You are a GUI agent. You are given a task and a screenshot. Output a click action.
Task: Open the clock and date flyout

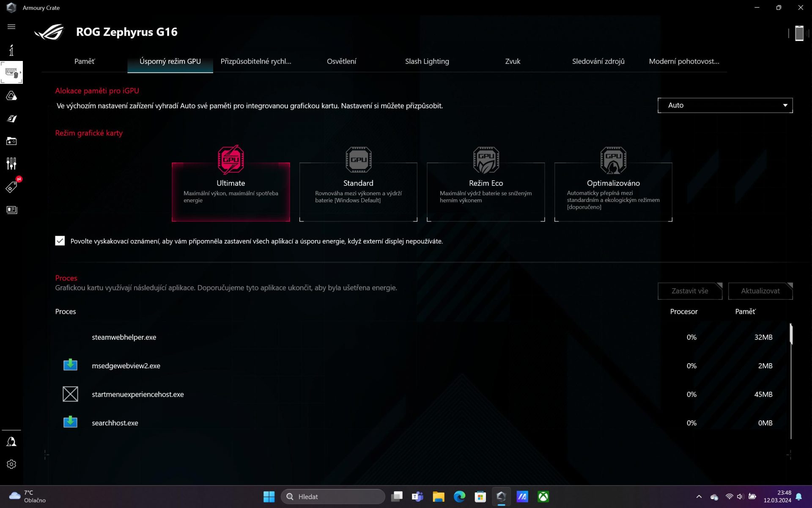[x=777, y=497]
